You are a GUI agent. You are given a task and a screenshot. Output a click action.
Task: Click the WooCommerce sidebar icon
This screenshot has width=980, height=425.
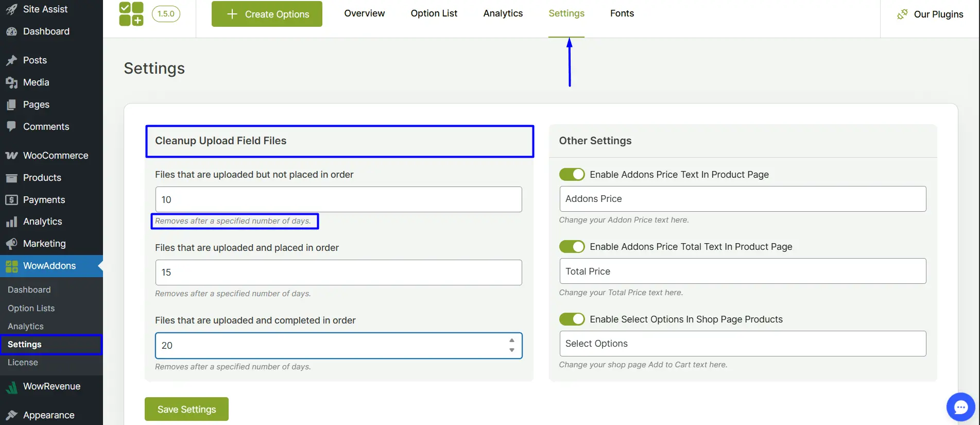[x=11, y=156]
